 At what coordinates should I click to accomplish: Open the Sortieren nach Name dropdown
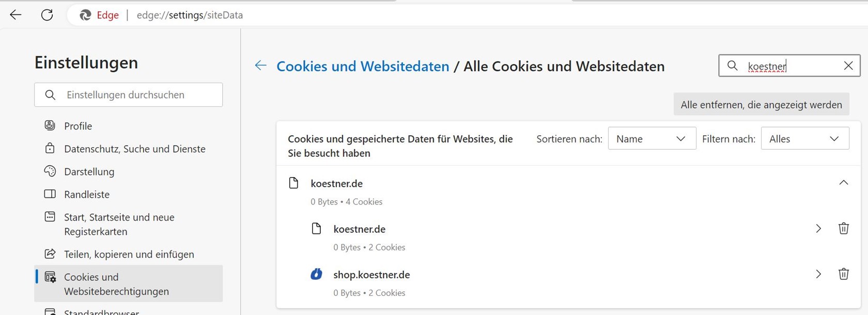[652, 138]
